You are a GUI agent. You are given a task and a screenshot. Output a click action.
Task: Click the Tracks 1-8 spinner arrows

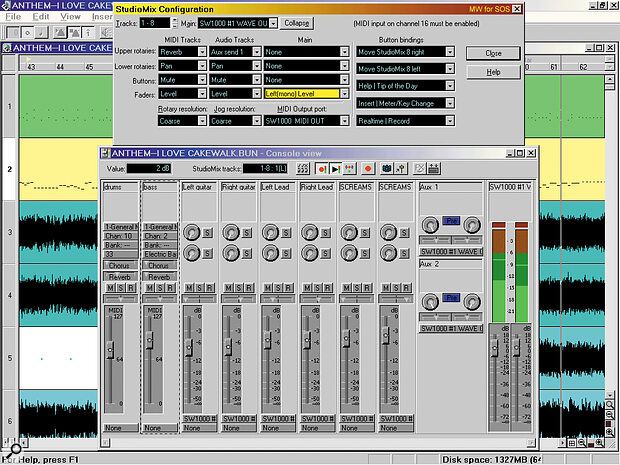[x=175, y=23]
